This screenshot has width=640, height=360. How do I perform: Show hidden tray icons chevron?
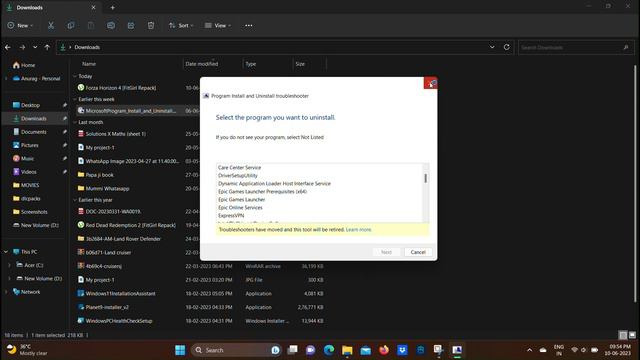529,350
